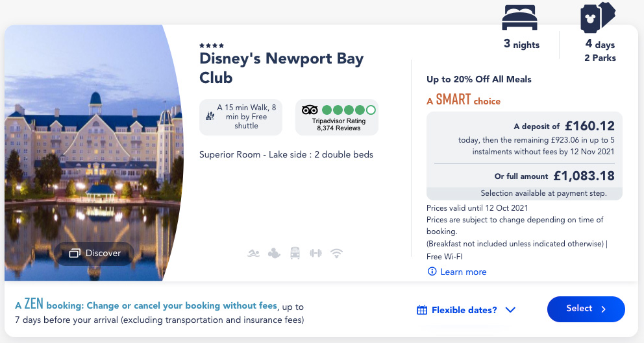
Task: Select this Newport Bay Club offer
Action: click(586, 309)
